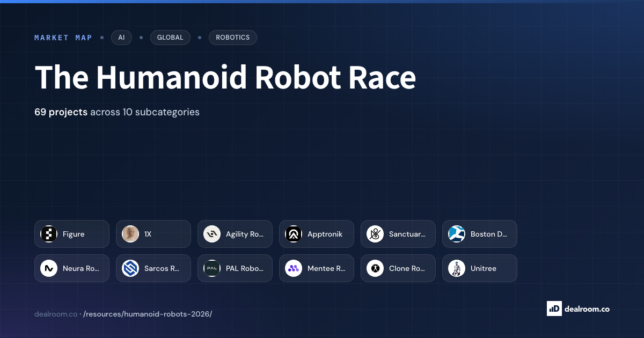This screenshot has width=644, height=338.
Task: Open the Unitree company name
Action: click(484, 269)
